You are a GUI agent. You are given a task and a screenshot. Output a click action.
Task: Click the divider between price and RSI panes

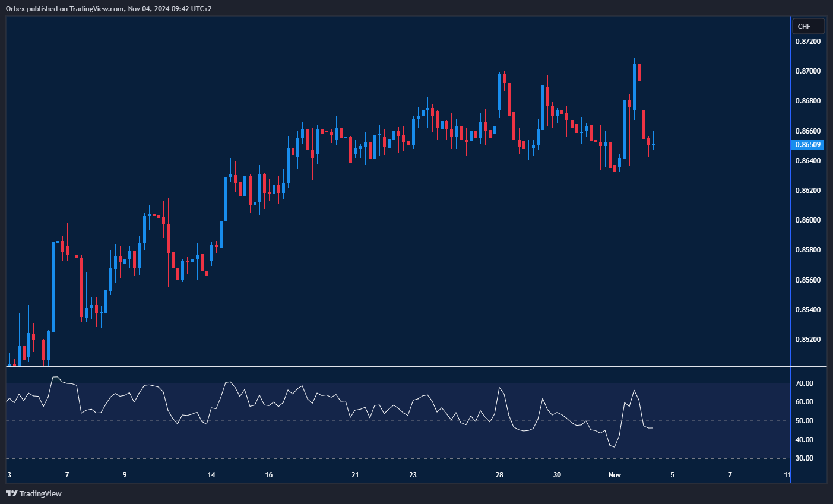click(x=398, y=367)
